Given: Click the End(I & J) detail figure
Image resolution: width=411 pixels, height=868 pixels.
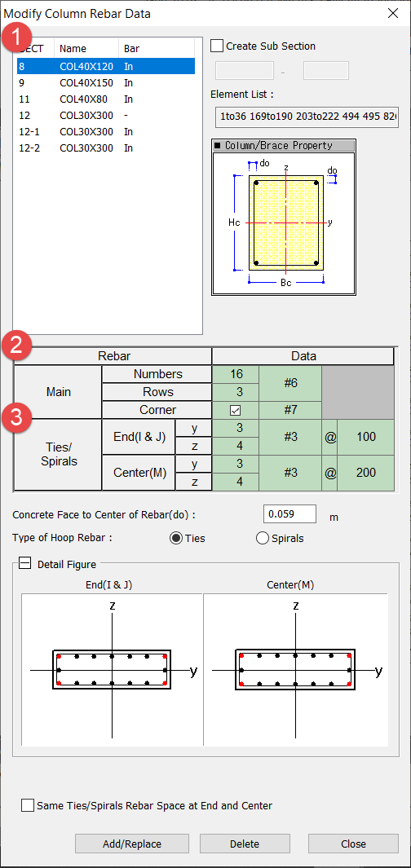Looking at the screenshot, I should (x=113, y=670).
